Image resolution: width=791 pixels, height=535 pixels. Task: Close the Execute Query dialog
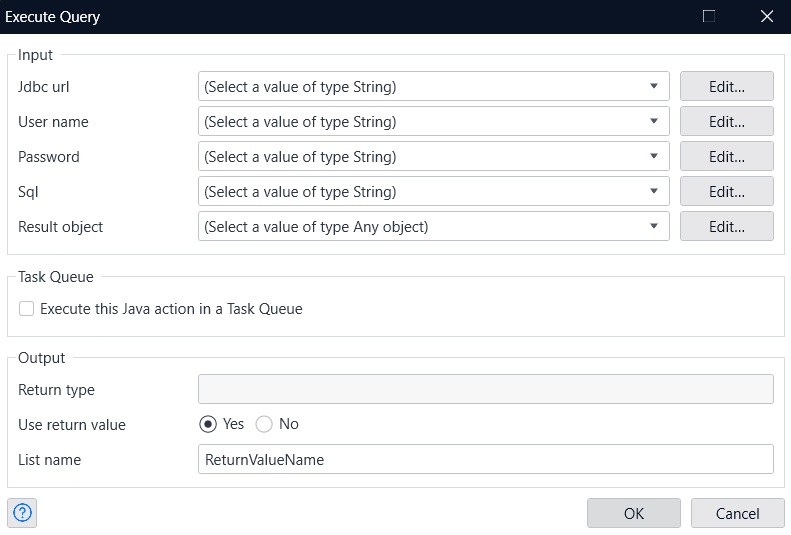[767, 17]
